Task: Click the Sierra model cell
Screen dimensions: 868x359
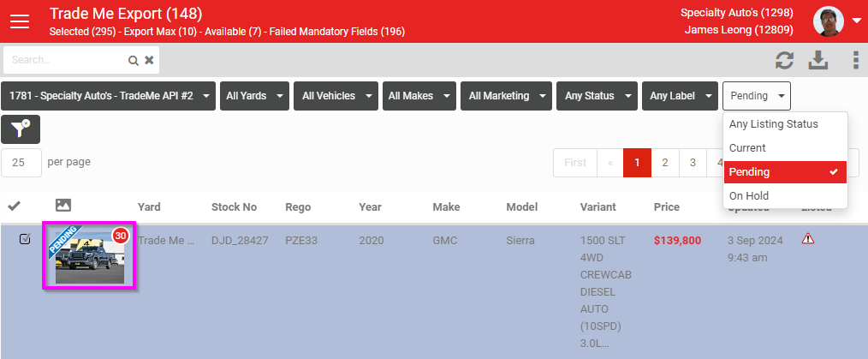Action: pyautogui.click(x=520, y=241)
